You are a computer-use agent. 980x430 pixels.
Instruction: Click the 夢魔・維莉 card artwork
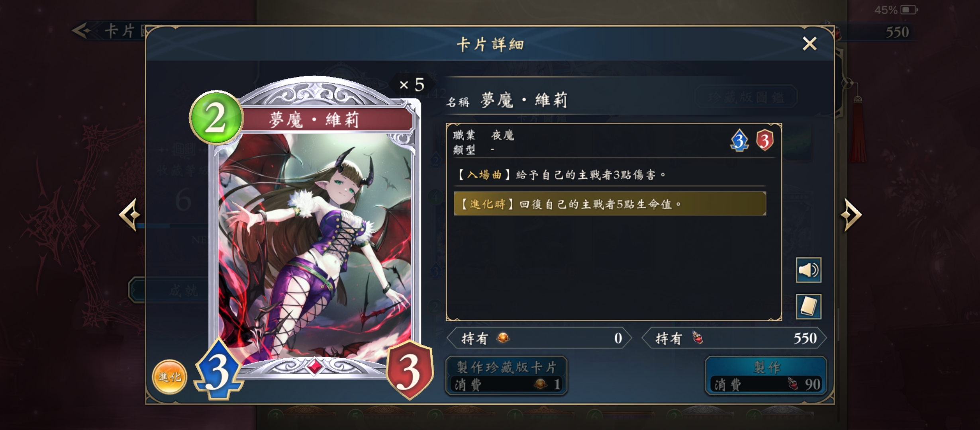(315, 247)
